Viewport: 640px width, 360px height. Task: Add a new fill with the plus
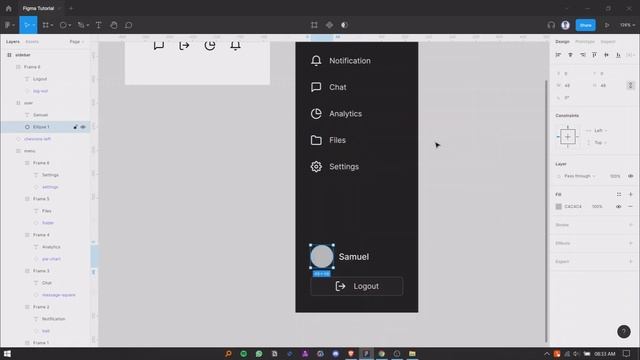[631, 194]
